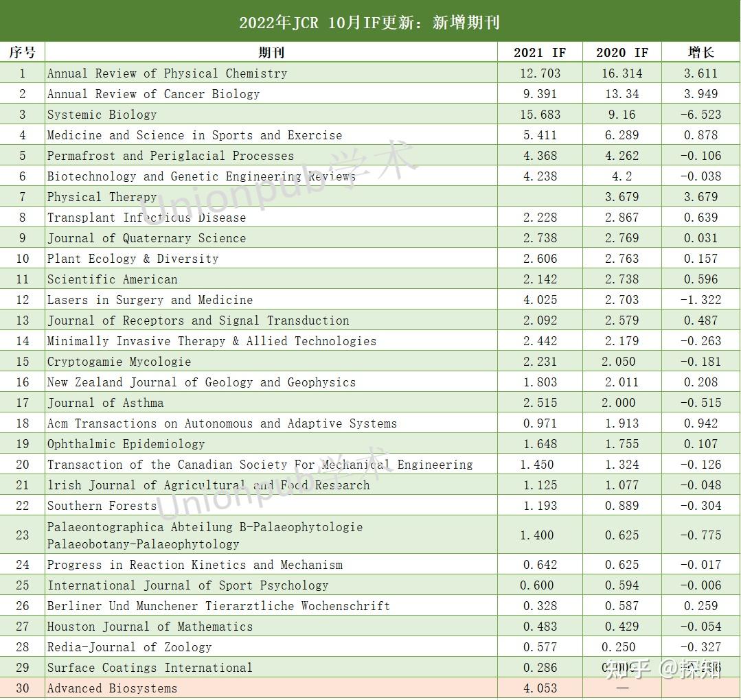Select the Houston Journal of Mathematics entry

149,626
